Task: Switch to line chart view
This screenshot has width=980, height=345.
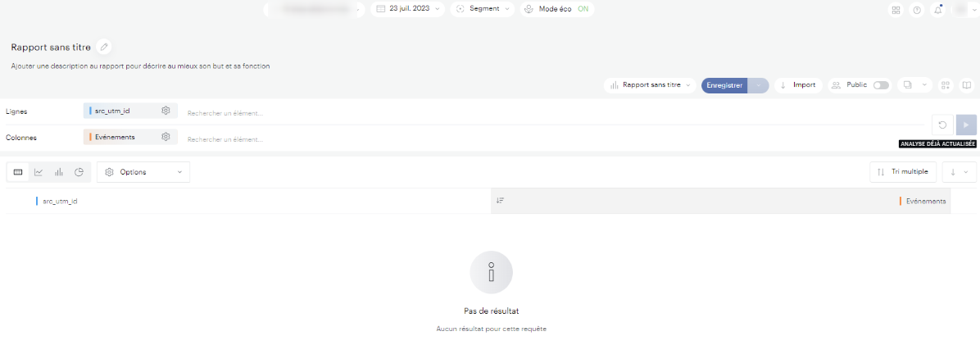Action: coord(39,172)
